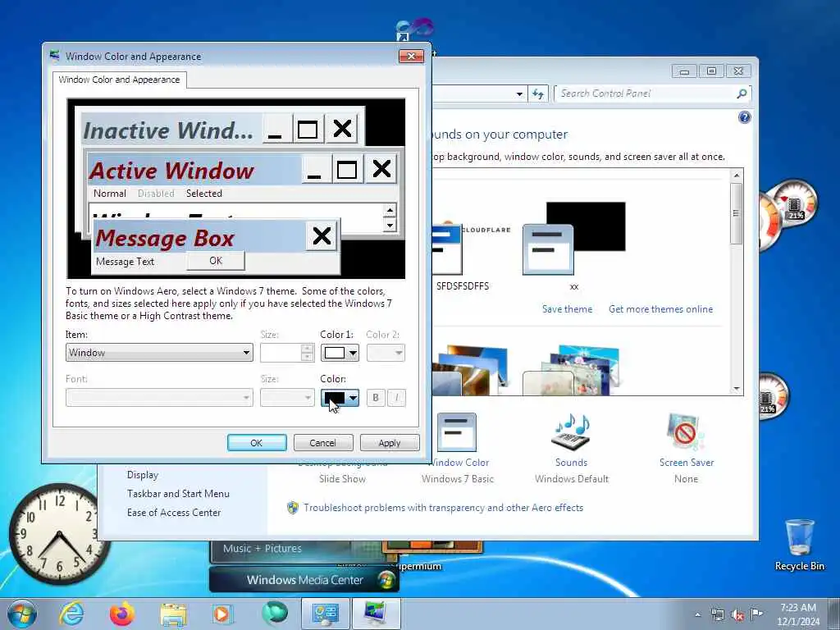Click Normal menu item in preview
The image size is (840, 630).
click(110, 194)
